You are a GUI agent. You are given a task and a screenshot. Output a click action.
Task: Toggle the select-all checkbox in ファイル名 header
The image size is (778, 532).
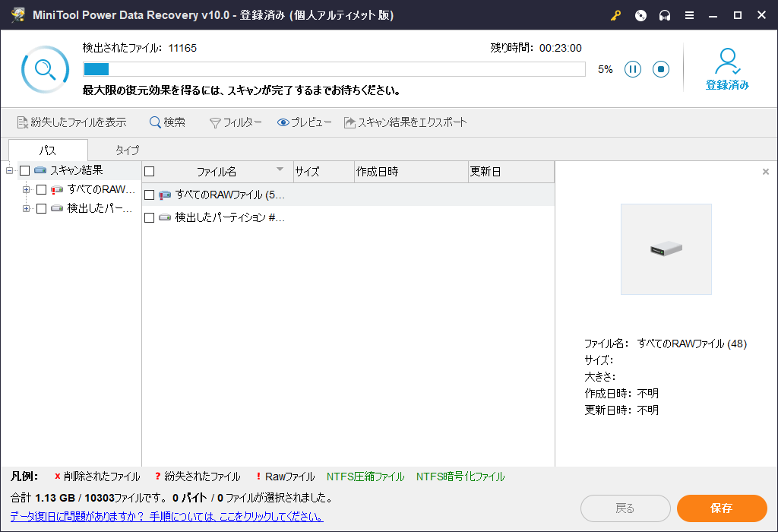click(150, 172)
